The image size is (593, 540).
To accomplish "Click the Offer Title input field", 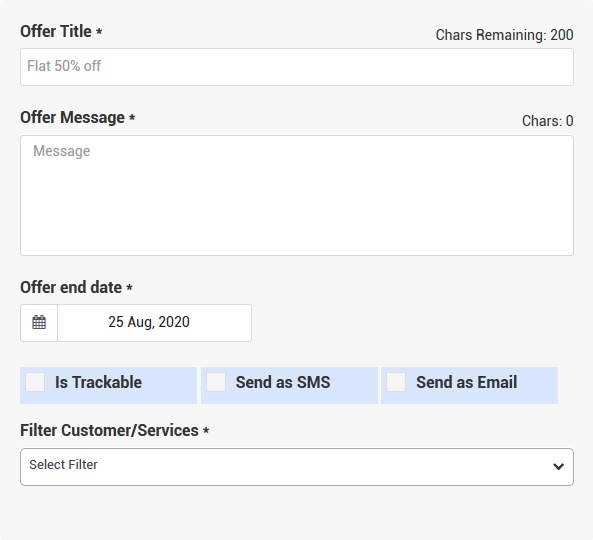I will pos(297,67).
